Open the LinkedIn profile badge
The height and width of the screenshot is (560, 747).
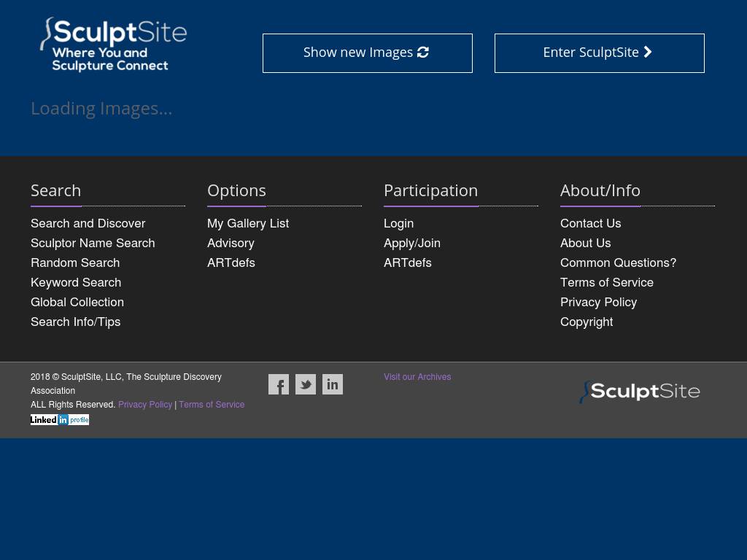(60, 420)
